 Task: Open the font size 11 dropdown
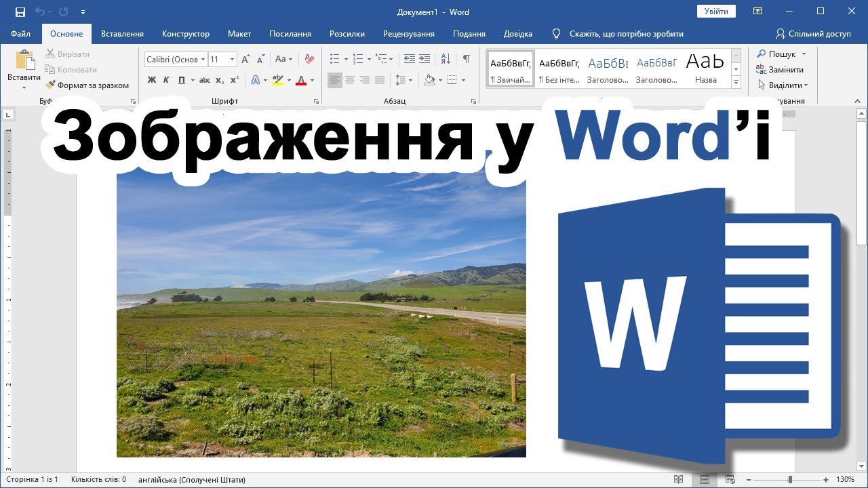click(x=232, y=60)
